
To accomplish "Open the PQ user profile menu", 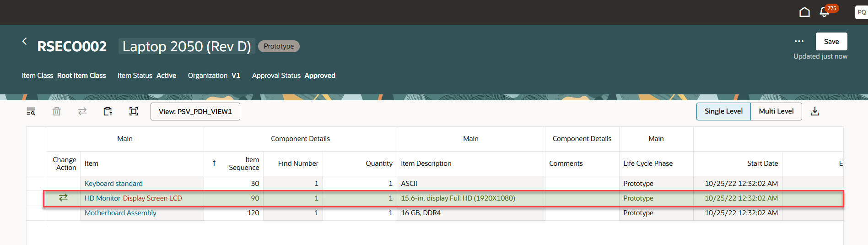I will click(861, 12).
